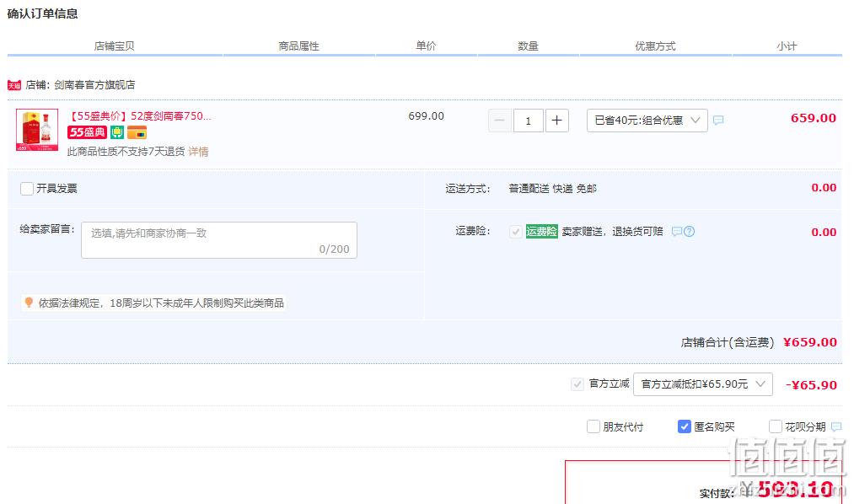Toggle the 官方立减 checkbox
Viewport: 854px width, 504px height.
(577, 384)
